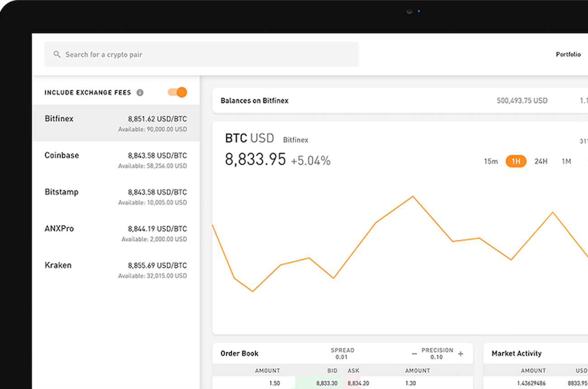Switch chart to 1M interval
The height and width of the screenshot is (389, 588).
point(566,161)
